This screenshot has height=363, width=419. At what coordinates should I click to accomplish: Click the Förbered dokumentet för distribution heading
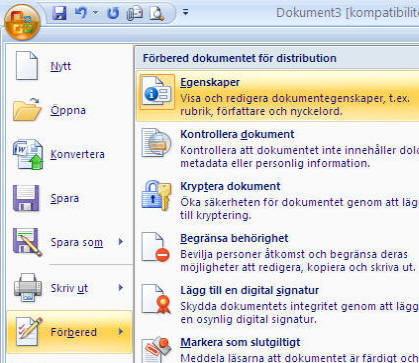click(240, 58)
